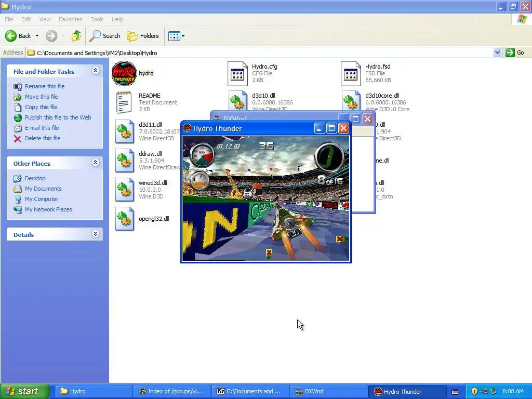Viewport: 532px width, 399px height.
Task: Click the Forward navigation arrow
Action: coord(51,36)
